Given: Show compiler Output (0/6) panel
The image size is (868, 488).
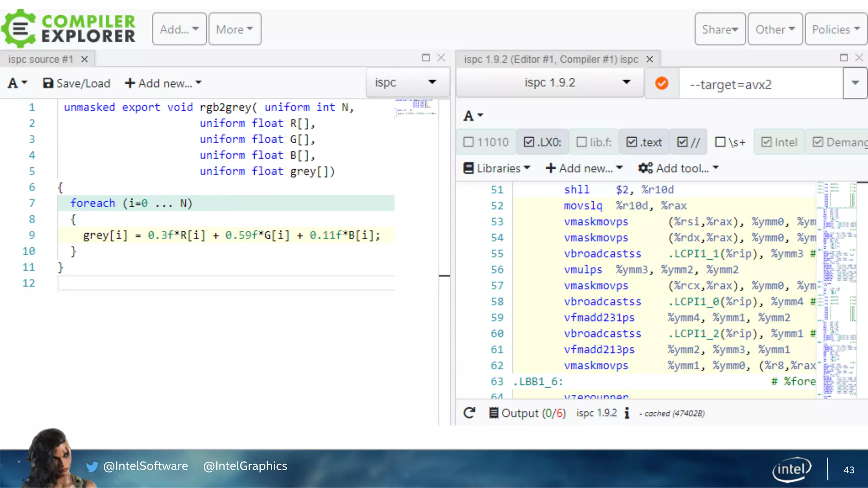Looking at the screenshot, I should point(527,413).
